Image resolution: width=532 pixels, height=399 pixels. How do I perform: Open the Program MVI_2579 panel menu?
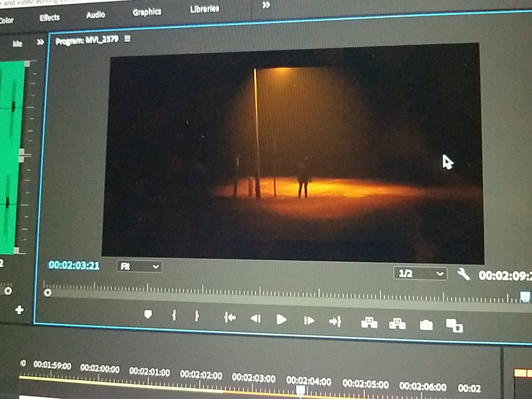coord(128,39)
